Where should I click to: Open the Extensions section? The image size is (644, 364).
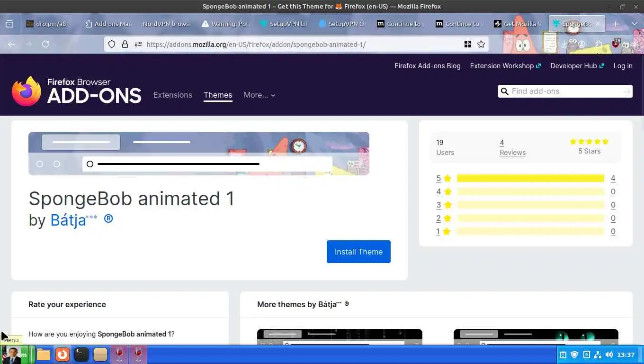point(173,95)
